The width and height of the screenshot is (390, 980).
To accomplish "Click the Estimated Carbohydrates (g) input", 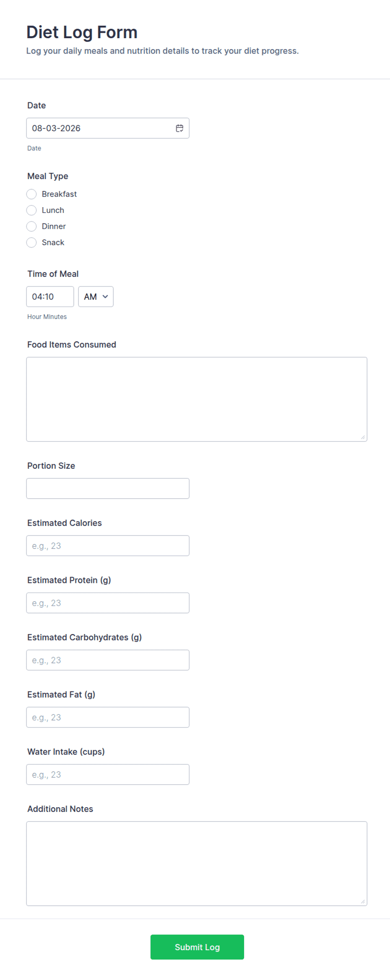I will [x=108, y=660].
